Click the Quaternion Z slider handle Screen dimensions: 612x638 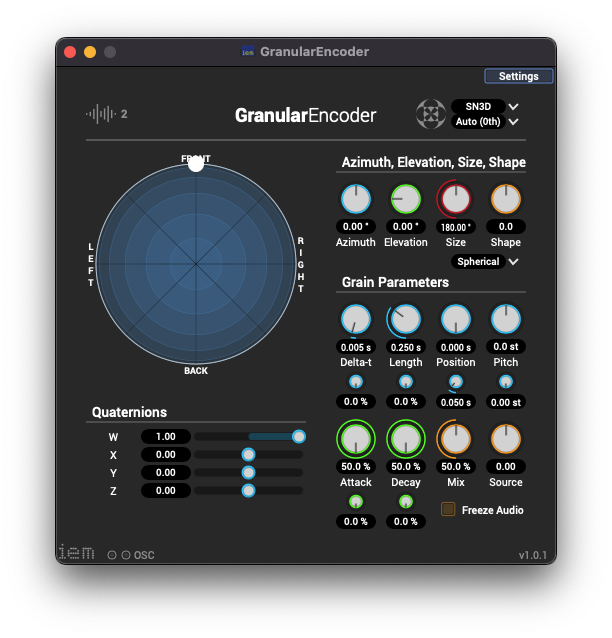click(x=248, y=491)
